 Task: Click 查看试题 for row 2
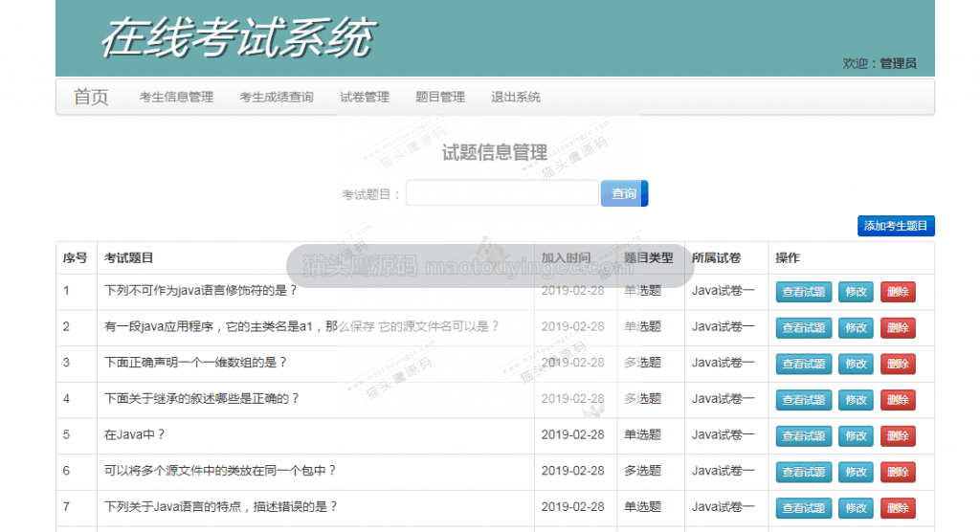pos(804,327)
